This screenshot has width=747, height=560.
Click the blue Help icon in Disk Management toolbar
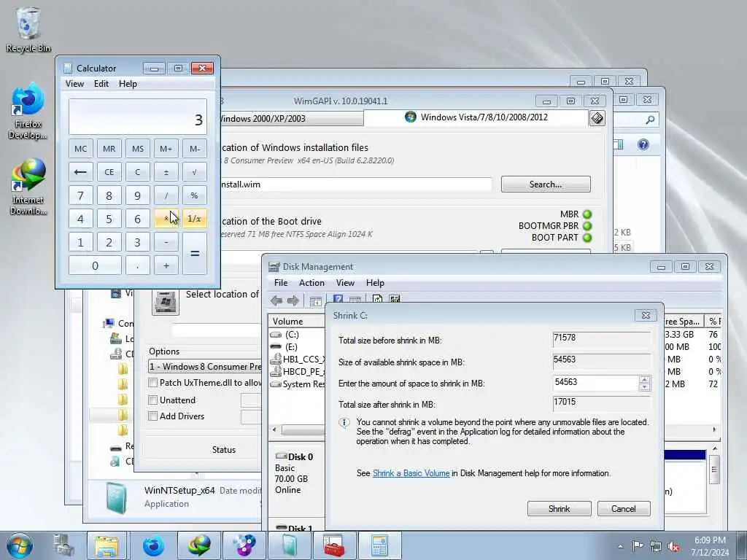[x=338, y=300]
